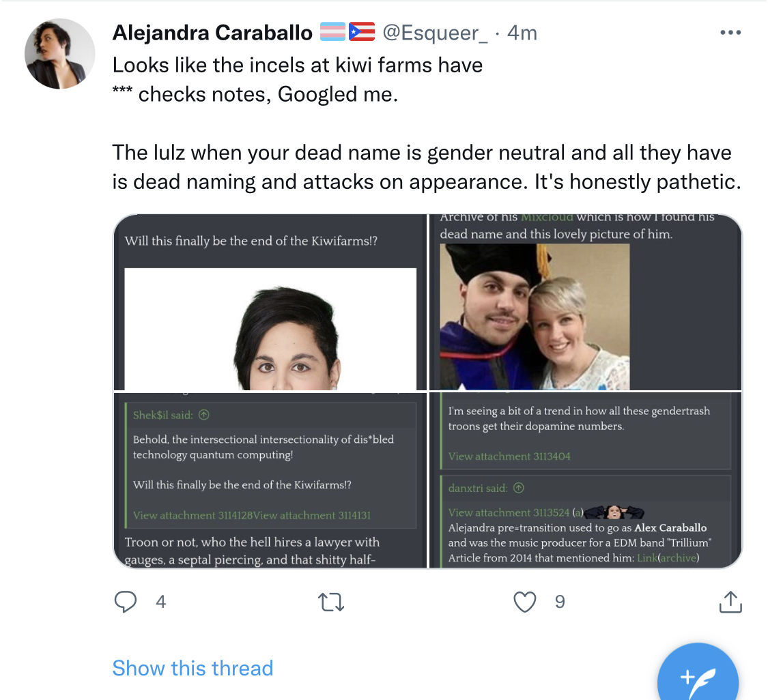The width and height of the screenshot is (768, 700).
Task: Open the top-right graduation photo image
Action: coord(585,302)
